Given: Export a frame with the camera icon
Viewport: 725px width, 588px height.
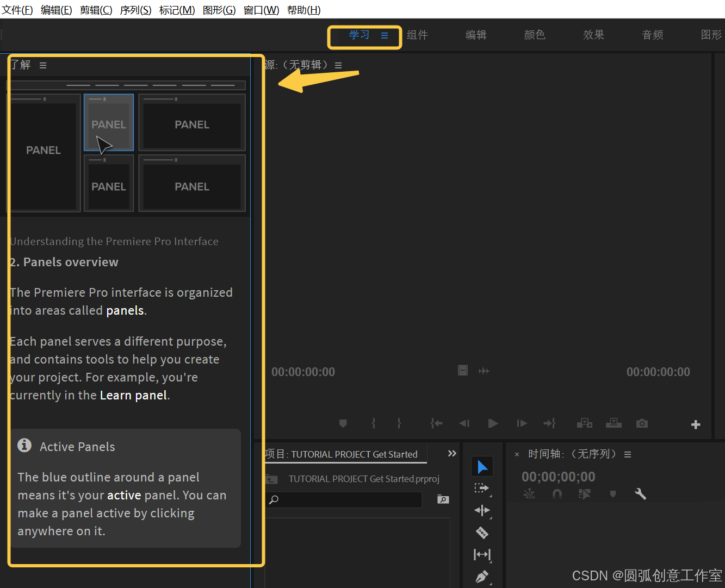Looking at the screenshot, I should [x=642, y=423].
